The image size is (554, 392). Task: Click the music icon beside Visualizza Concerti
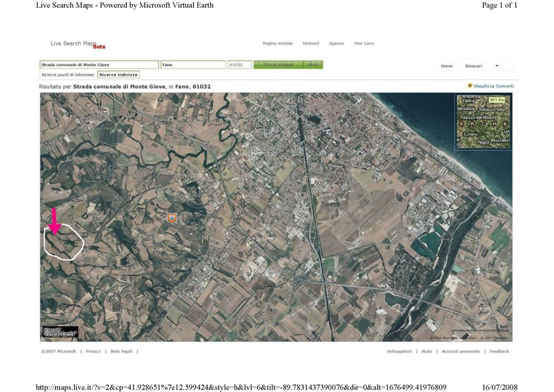pyautogui.click(x=470, y=85)
